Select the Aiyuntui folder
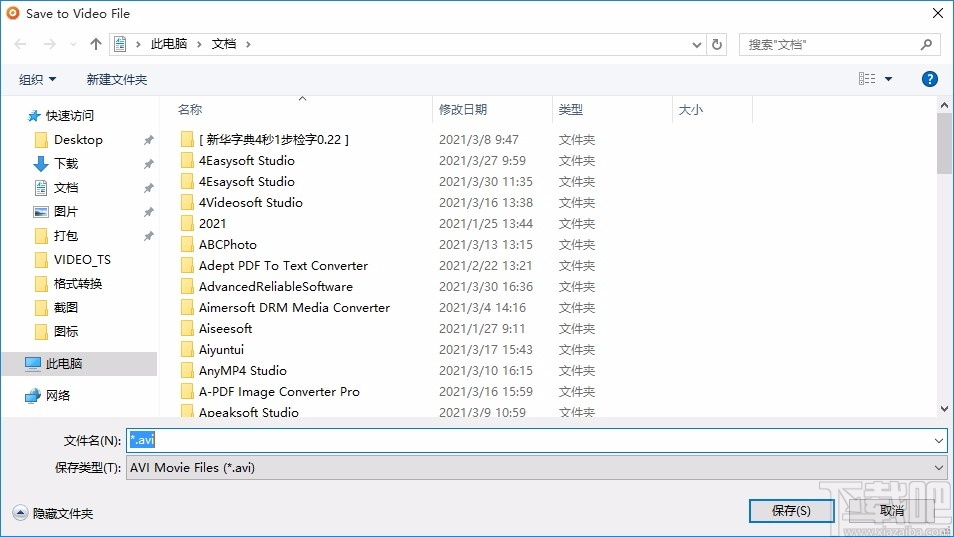Viewport: 954px width, 537px height. pos(221,350)
